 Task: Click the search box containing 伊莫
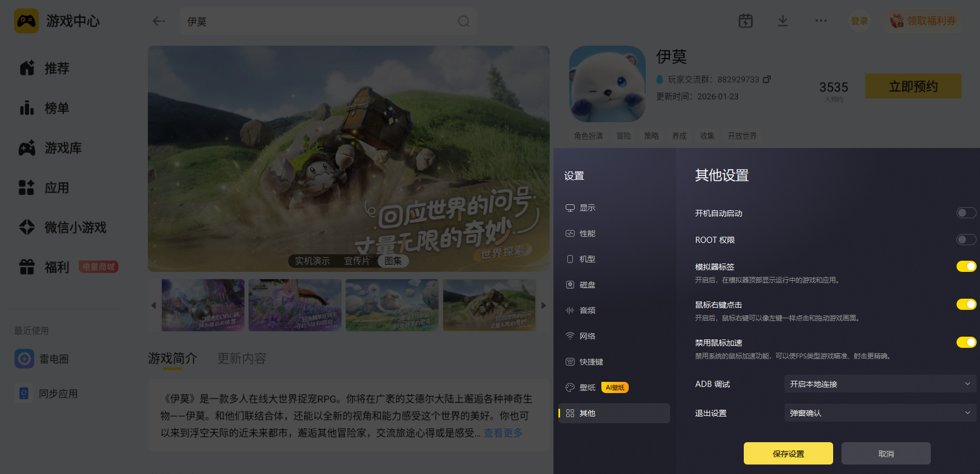pos(328,21)
